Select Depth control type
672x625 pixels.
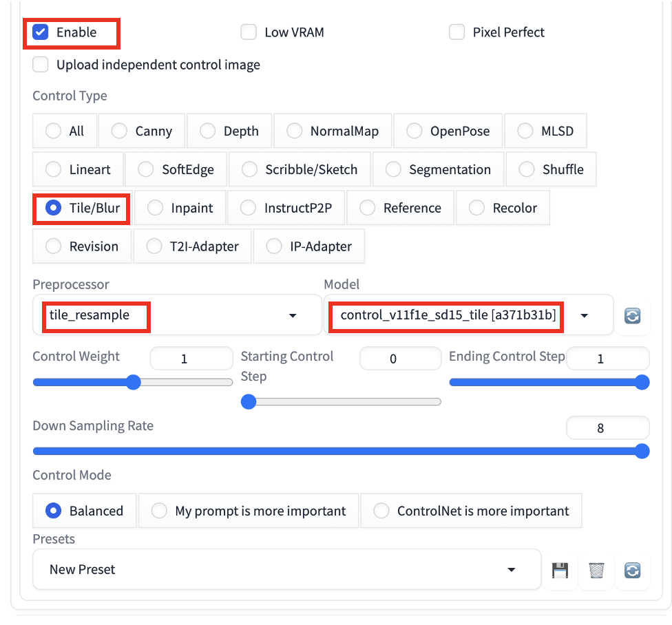[229, 131]
